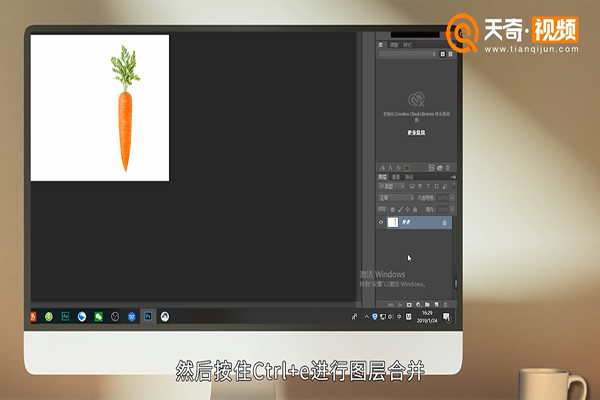Switch Libraries panel to grid view
The image size is (600, 400).
[443, 54]
